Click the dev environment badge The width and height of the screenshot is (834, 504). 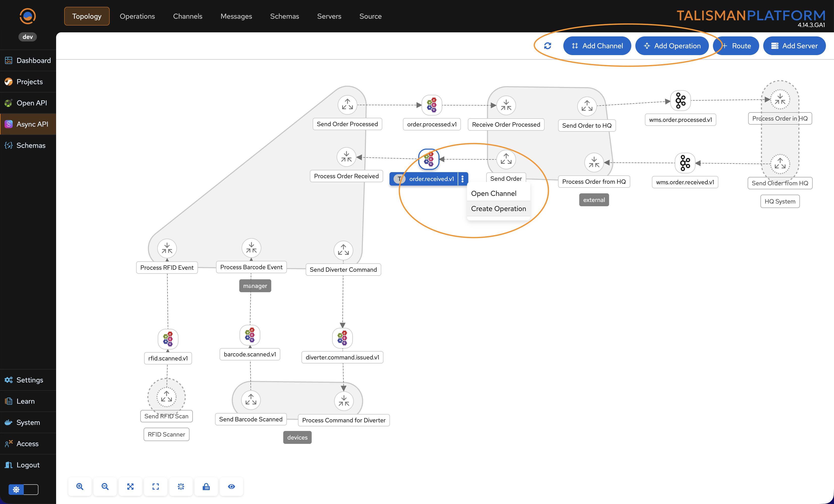pos(27,37)
